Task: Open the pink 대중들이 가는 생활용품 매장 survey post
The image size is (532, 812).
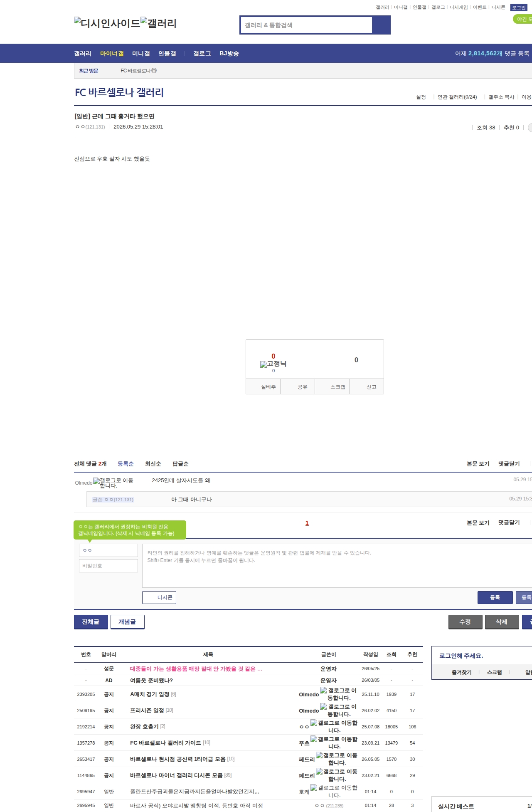Action: [x=196, y=669]
